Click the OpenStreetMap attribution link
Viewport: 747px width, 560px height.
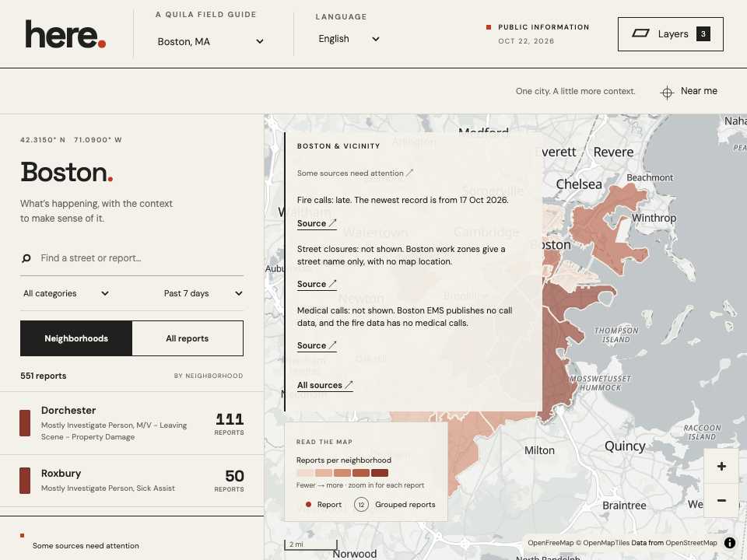[691, 543]
